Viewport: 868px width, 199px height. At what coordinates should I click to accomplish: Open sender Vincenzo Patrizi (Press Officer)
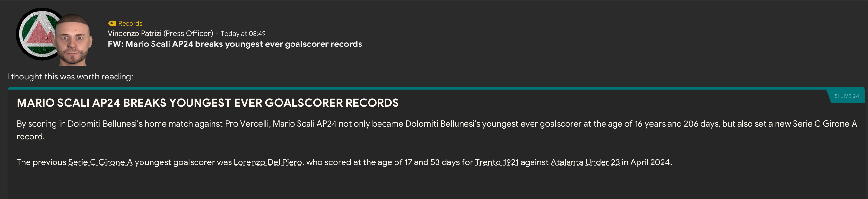tap(160, 34)
